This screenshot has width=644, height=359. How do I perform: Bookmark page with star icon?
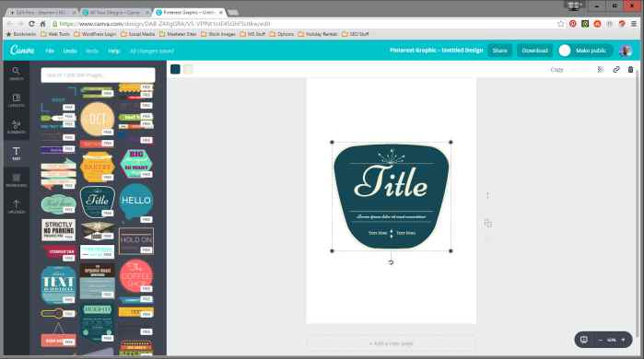[x=561, y=24]
